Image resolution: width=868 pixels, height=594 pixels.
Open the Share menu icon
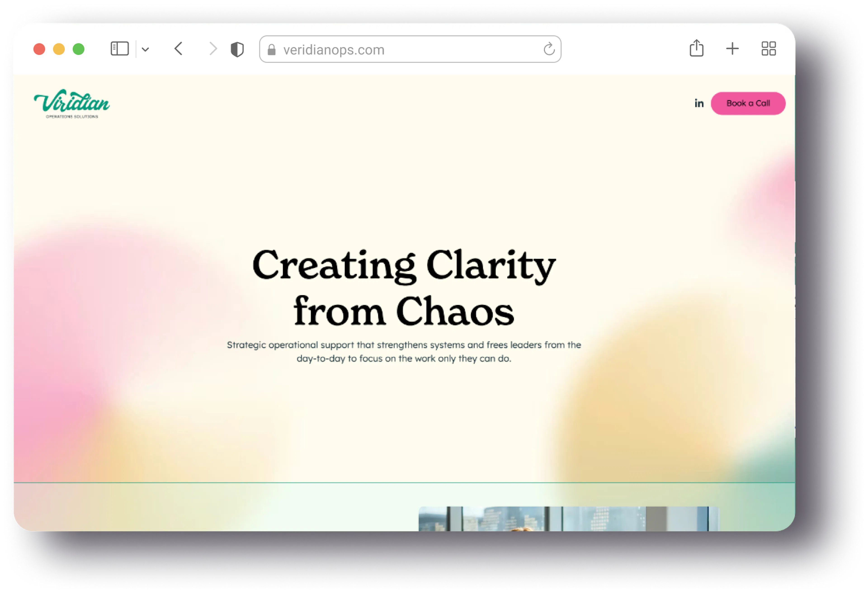point(697,49)
